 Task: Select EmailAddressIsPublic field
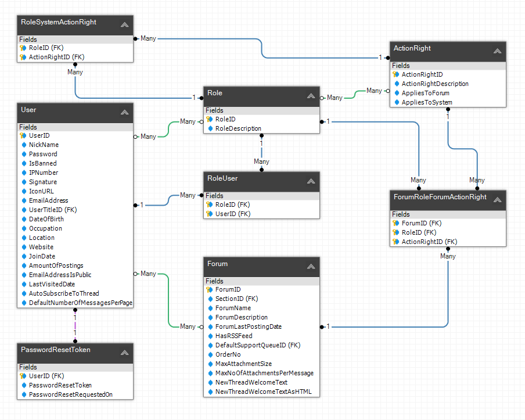tap(75, 275)
